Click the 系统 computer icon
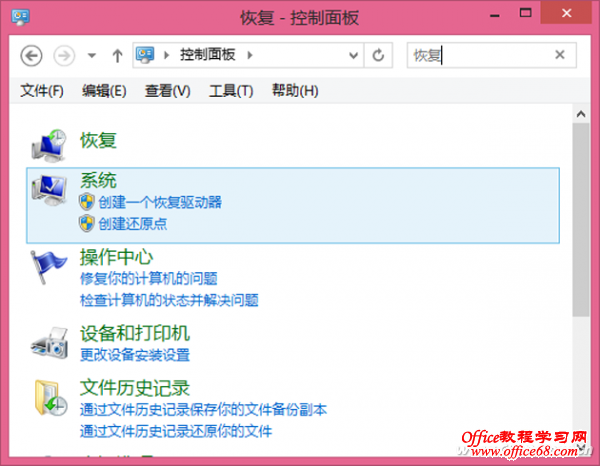Viewport: 600px width, 466px height. tap(49, 190)
